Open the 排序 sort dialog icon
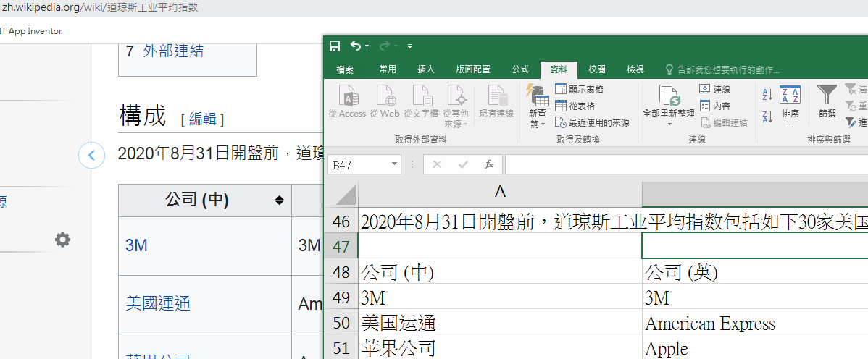Image resolution: width=868 pixels, height=359 pixels. (x=790, y=106)
